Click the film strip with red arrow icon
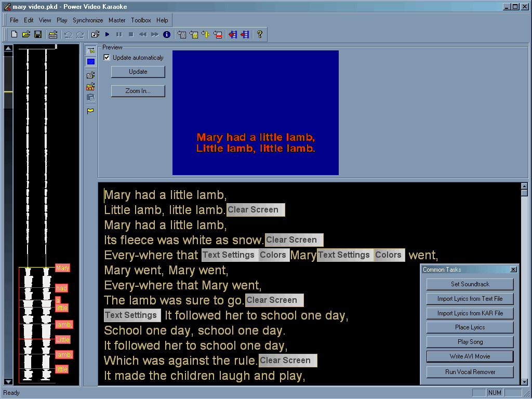532x399 pixels. tap(245, 34)
